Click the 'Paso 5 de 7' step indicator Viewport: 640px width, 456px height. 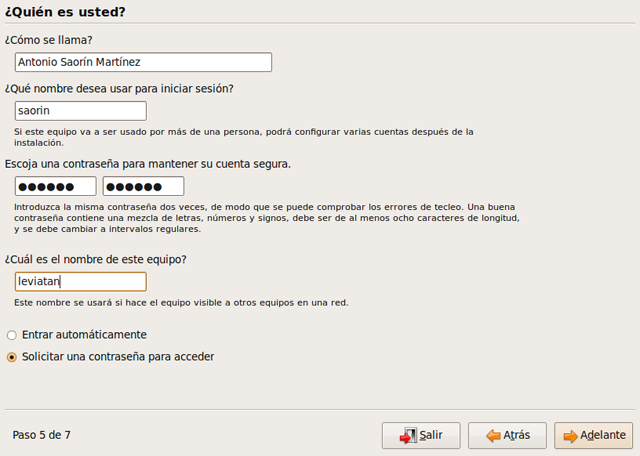(41, 435)
